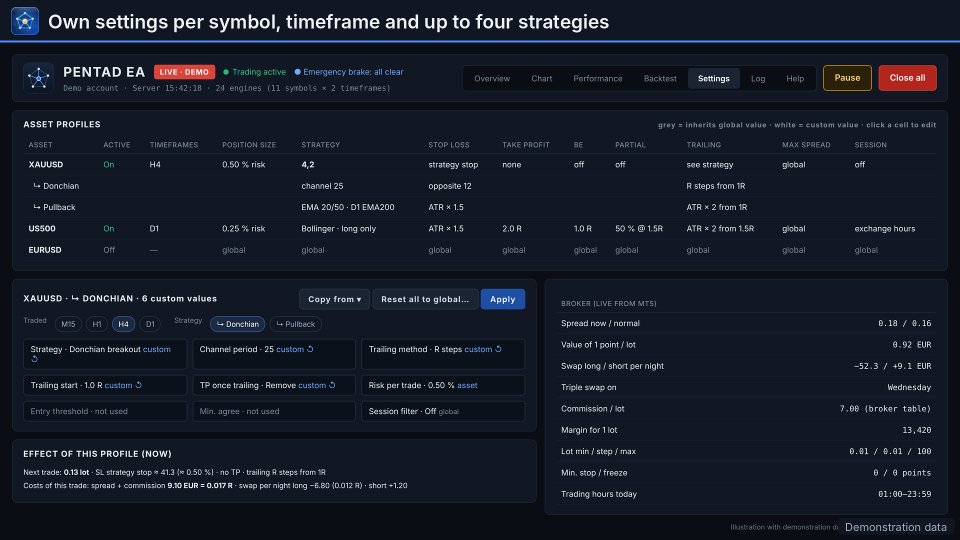Edit the Strategy Donchian breakout field
This screenshot has width=960, height=540.
click(x=105, y=354)
